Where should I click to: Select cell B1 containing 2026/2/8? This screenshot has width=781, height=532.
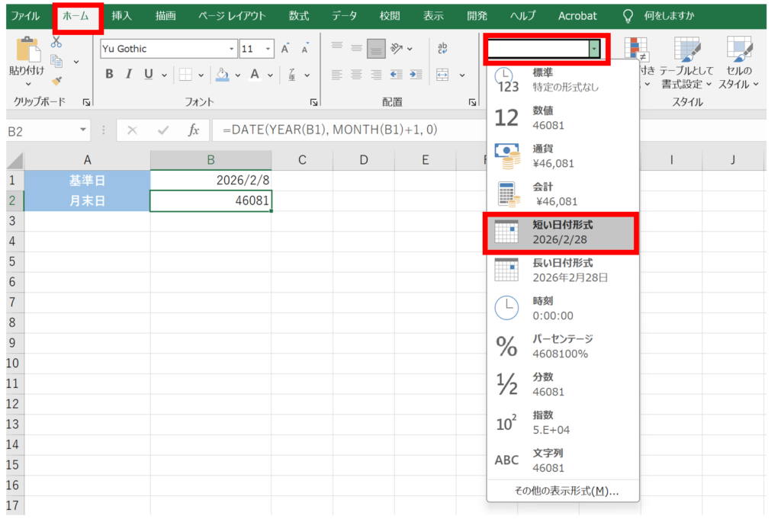click(x=211, y=180)
